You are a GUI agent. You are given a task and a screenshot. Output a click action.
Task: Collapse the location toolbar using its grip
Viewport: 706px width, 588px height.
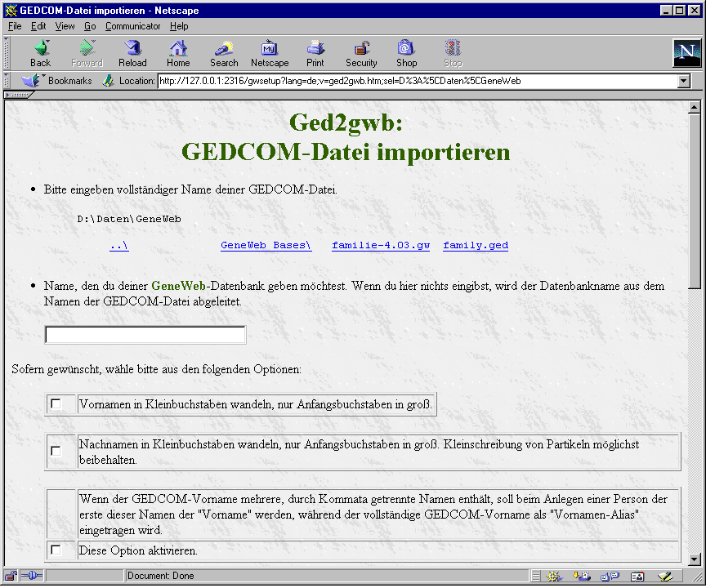click(x=7, y=81)
